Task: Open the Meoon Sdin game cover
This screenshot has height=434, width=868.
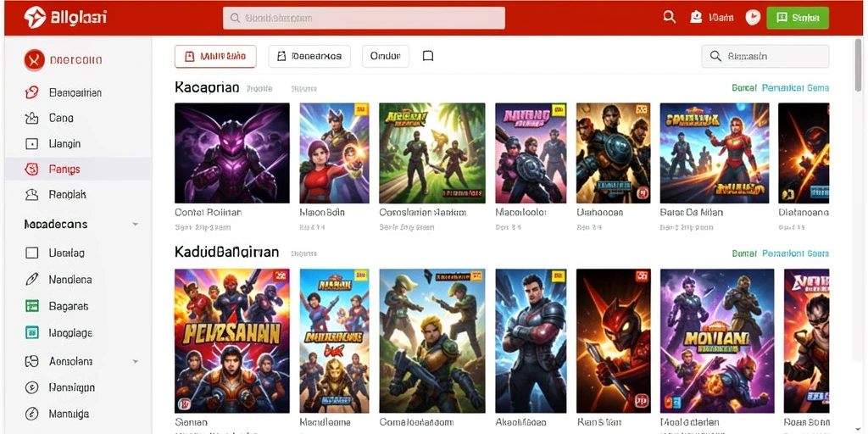Action: (334, 153)
